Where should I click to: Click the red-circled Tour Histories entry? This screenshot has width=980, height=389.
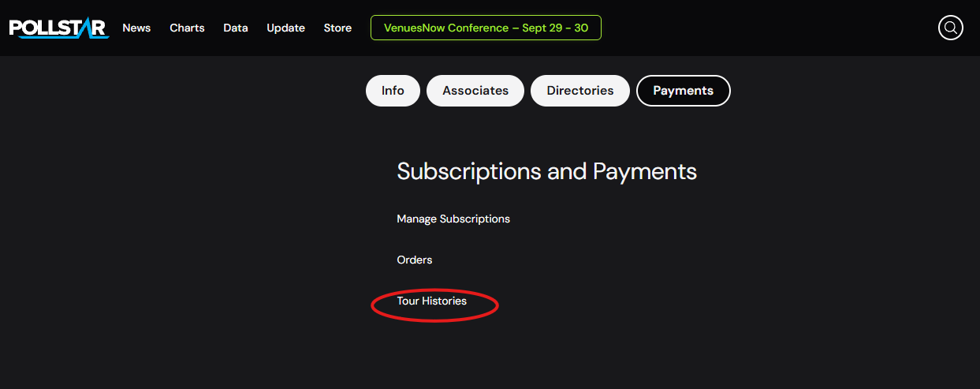[432, 301]
